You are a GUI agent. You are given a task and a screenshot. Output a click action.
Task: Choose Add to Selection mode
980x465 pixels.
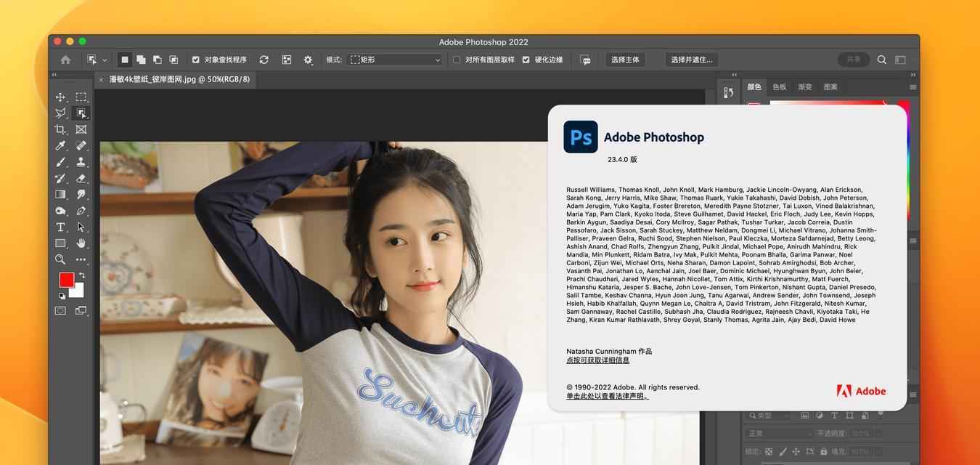[x=141, y=60]
